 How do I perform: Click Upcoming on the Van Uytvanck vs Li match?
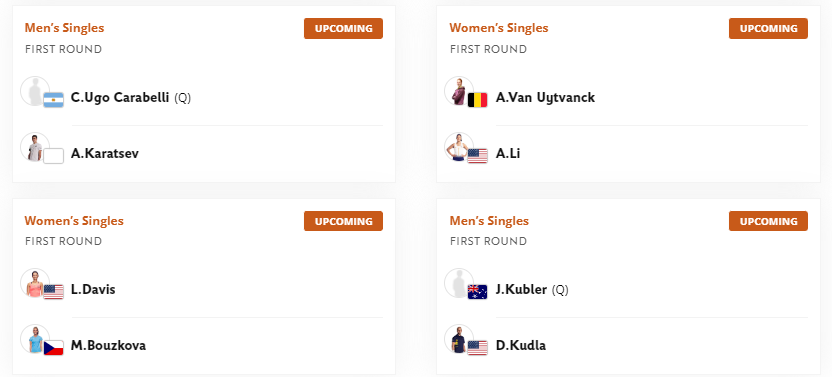[768, 29]
